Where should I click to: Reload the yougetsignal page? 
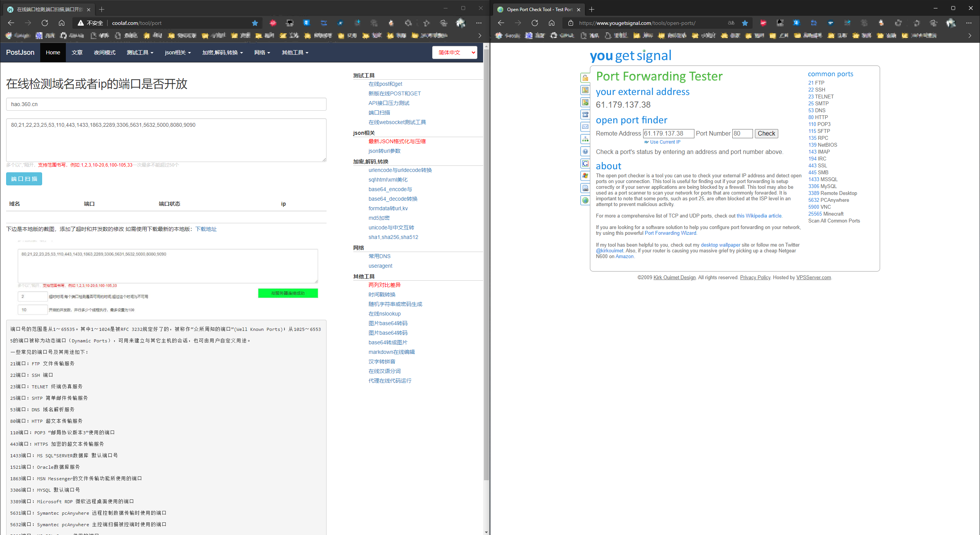coord(535,23)
